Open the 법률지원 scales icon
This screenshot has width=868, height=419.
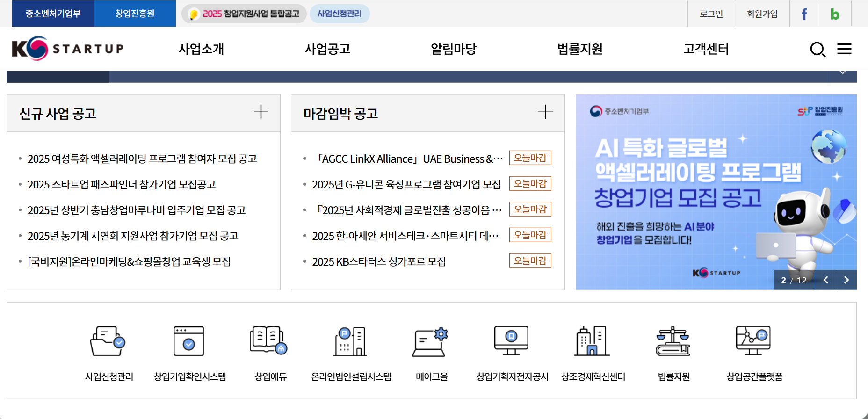click(673, 341)
